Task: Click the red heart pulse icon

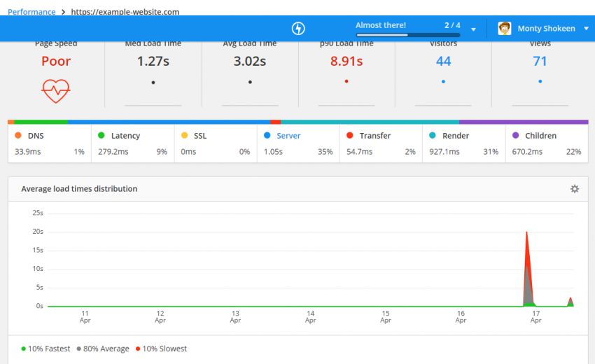Action: pyautogui.click(x=56, y=91)
